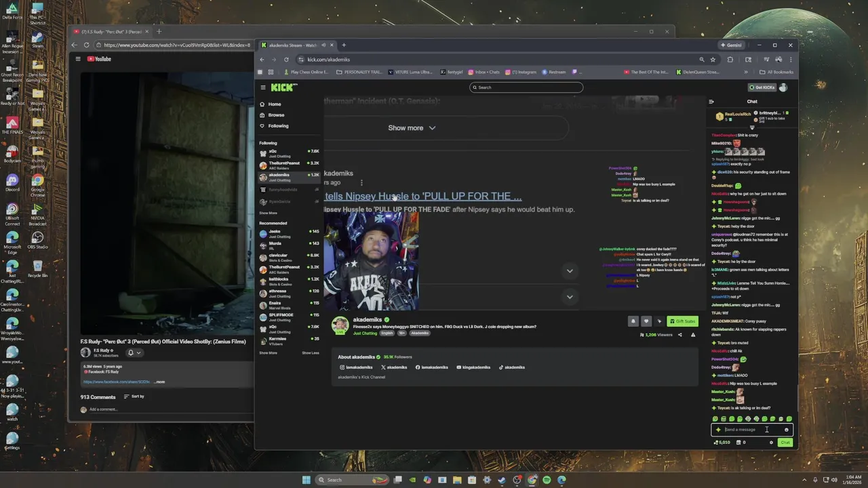The height and width of the screenshot is (488, 868).
Task: Open Spotify from the taskbar
Action: pos(547,480)
